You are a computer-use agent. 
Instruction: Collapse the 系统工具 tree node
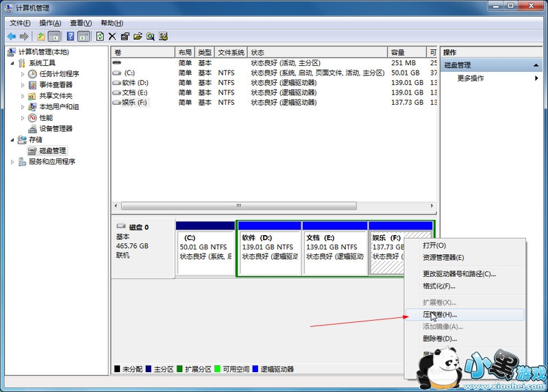12,63
